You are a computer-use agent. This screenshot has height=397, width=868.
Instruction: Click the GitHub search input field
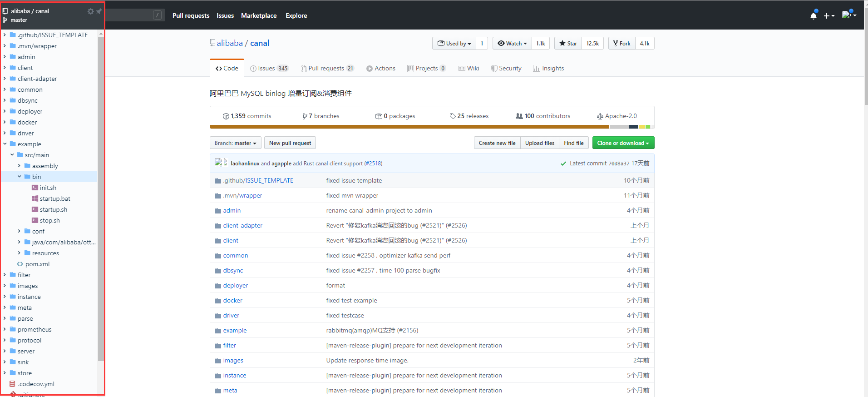coord(135,15)
